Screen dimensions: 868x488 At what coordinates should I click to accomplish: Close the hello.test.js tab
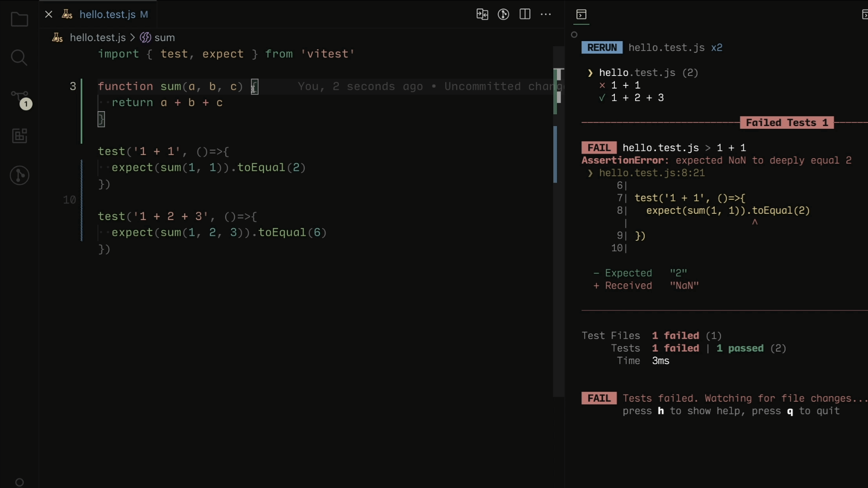tap(49, 14)
